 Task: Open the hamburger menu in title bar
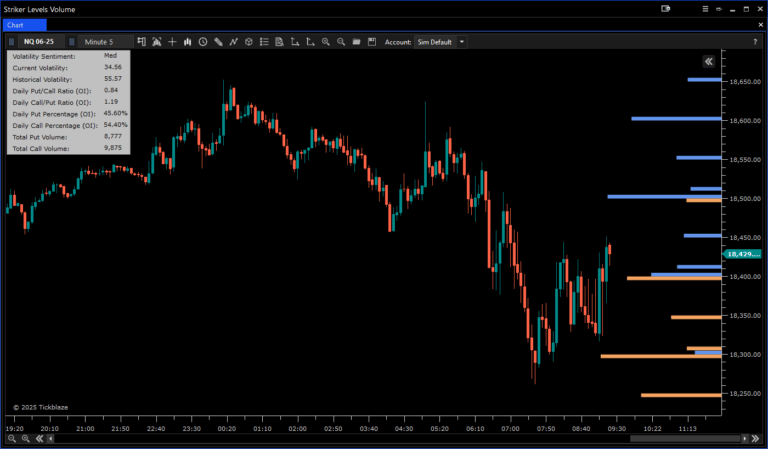716,8
